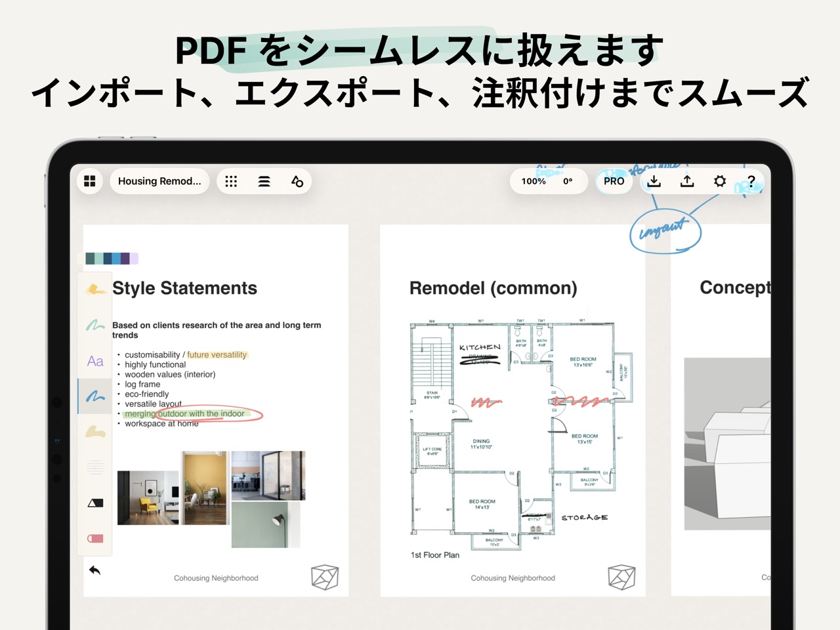
Task: Open the Housing Remod... document title
Action: click(159, 181)
